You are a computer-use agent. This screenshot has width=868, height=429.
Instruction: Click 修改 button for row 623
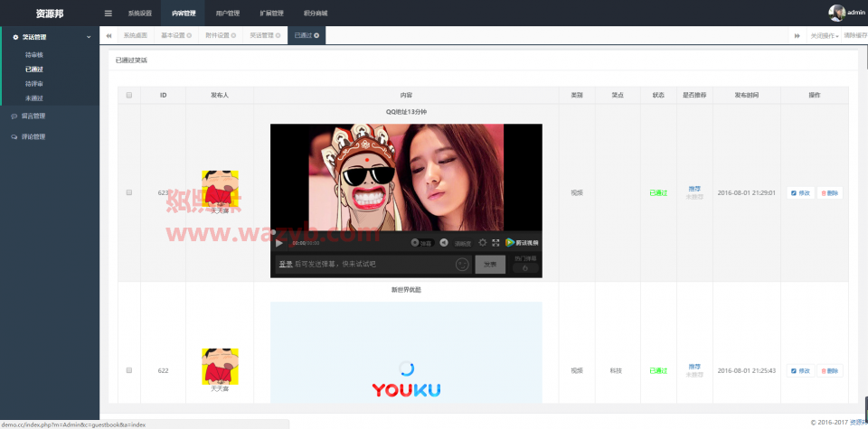tap(800, 193)
